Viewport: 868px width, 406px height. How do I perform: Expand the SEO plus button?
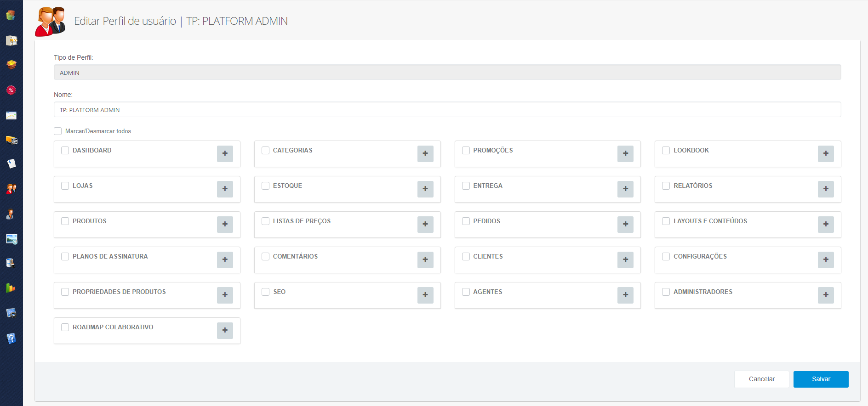(x=425, y=295)
